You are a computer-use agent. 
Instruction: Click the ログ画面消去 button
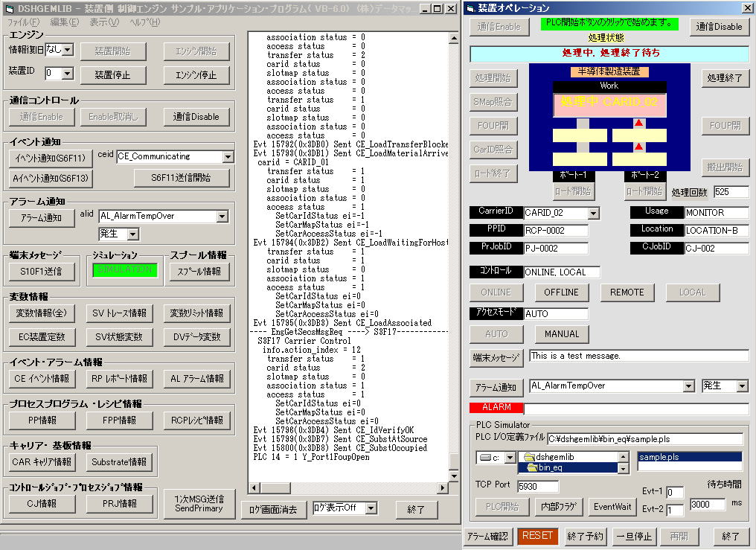(273, 510)
